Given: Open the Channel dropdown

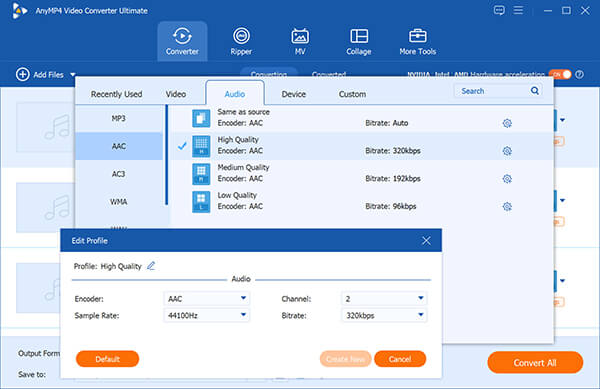Looking at the screenshot, I should (x=384, y=298).
